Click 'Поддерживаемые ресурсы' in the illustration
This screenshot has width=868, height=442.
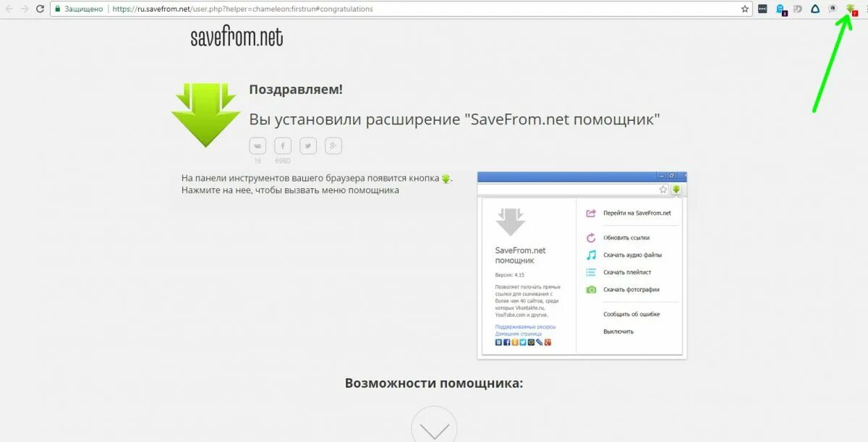point(525,327)
